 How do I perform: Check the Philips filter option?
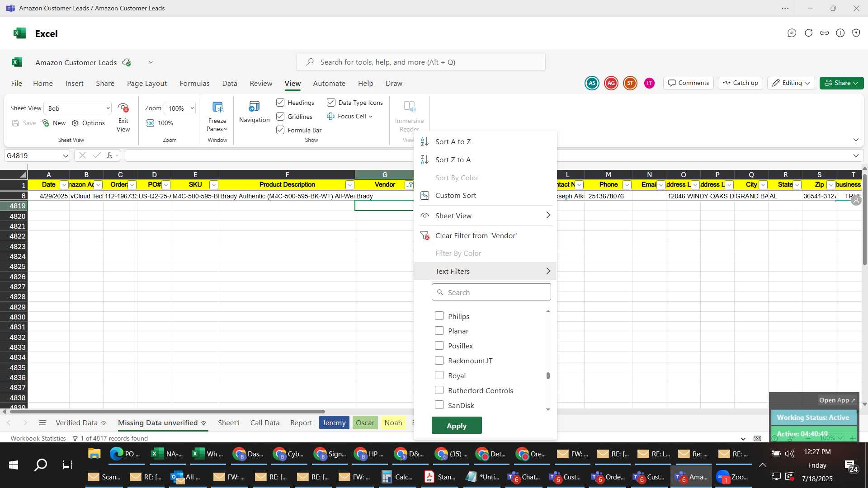(x=439, y=316)
